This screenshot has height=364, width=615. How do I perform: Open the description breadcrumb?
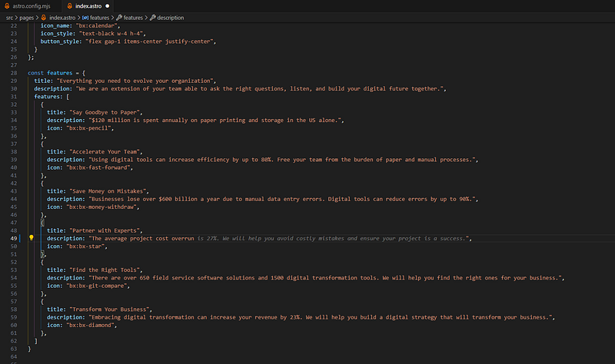tap(167, 18)
